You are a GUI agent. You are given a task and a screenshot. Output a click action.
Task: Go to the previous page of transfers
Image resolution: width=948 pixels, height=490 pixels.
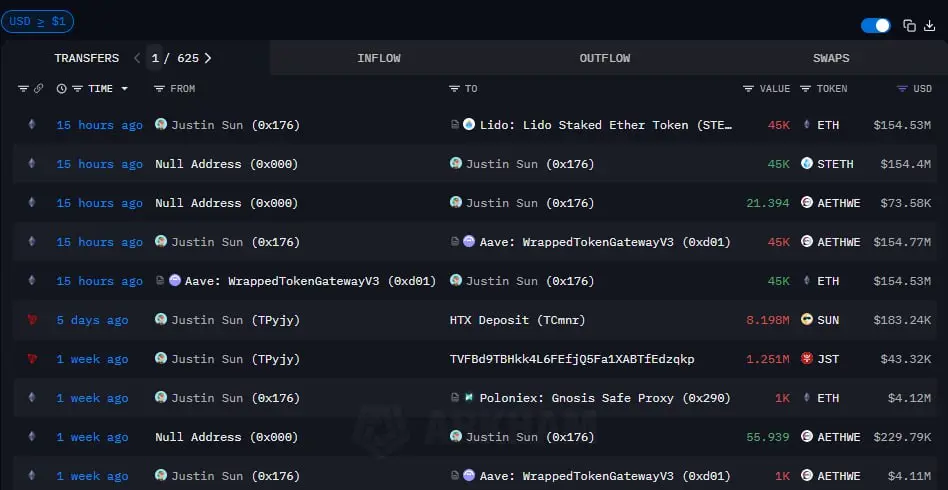(x=137, y=58)
